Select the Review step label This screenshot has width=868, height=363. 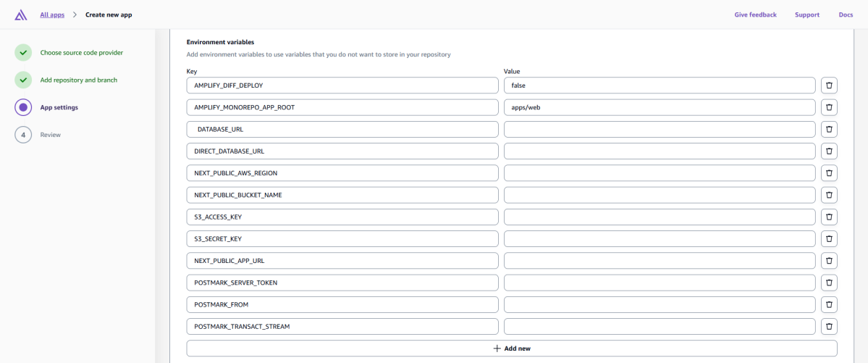pyautogui.click(x=51, y=135)
